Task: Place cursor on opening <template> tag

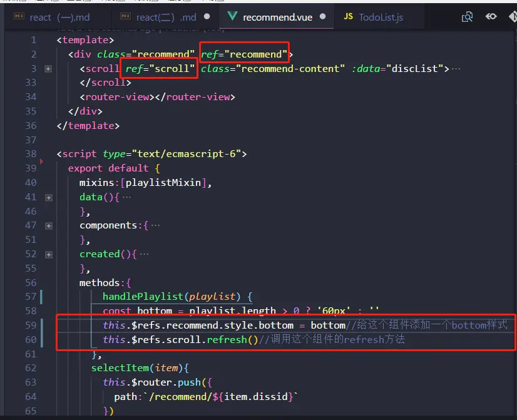Action: coord(85,40)
